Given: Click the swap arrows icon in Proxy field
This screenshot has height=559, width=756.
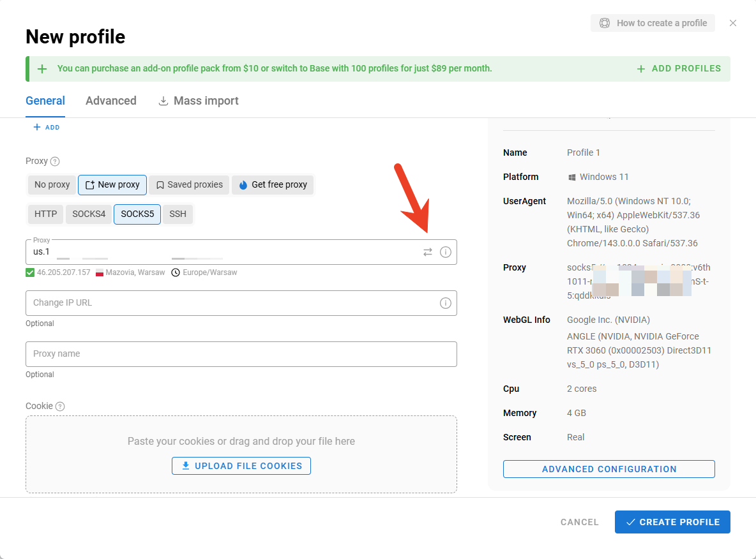Looking at the screenshot, I should tap(428, 252).
